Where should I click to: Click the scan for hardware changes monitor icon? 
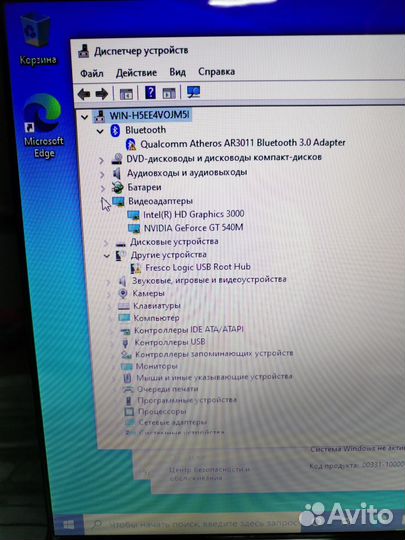pyautogui.click(x=193, y=92)
